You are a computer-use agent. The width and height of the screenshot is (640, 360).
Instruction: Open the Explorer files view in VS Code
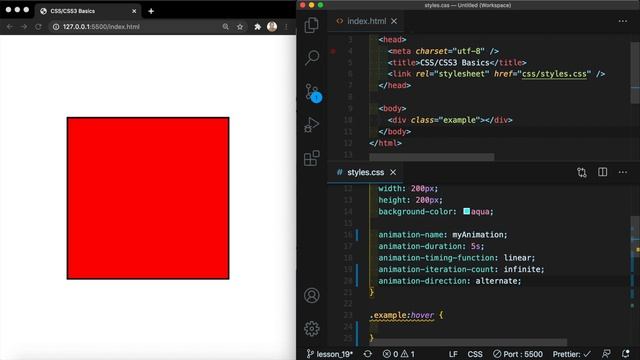coord(311,25)
